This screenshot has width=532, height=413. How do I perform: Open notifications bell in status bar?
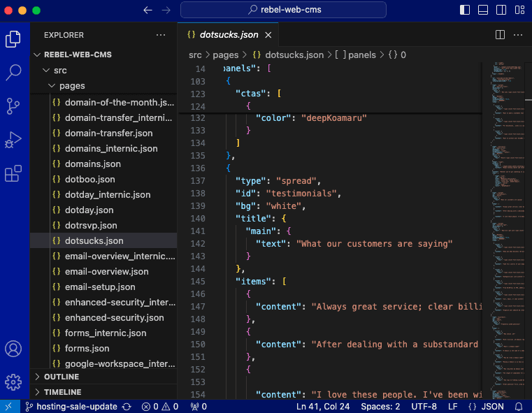coord(519,406)
